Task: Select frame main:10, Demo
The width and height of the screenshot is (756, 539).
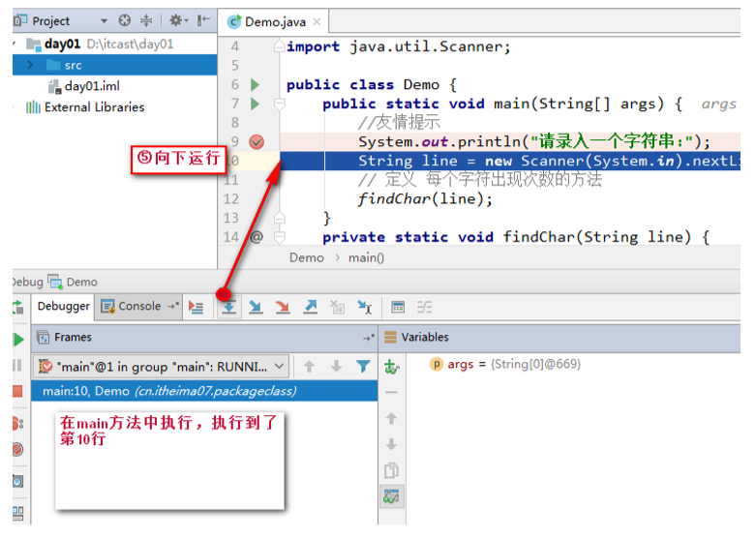Action: (x=204, y=391)
